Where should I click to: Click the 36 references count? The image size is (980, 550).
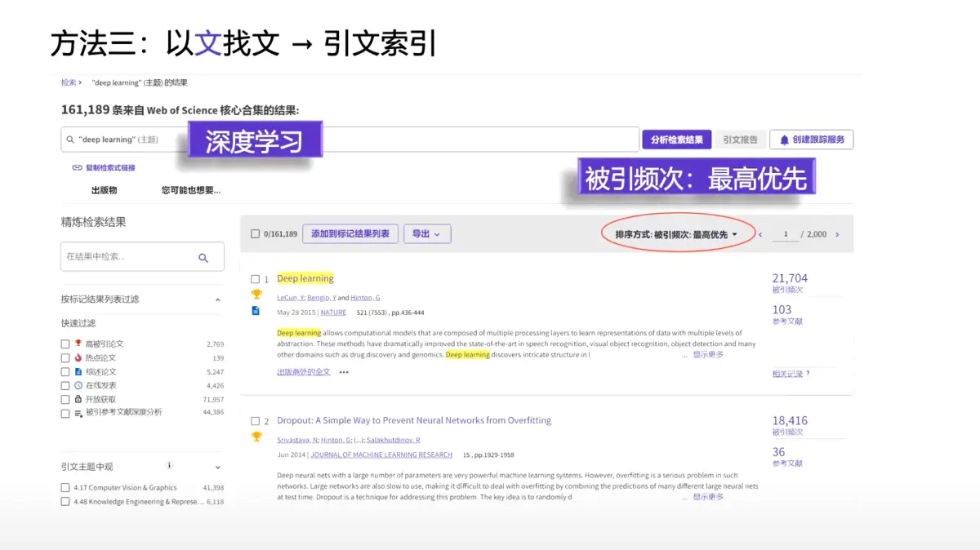point(778,452)
